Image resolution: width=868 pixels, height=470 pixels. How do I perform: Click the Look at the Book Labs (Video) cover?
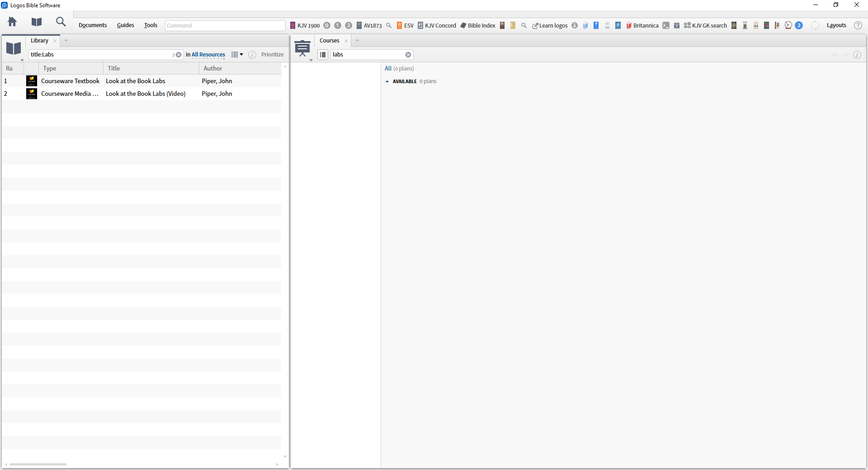point(32,94)
